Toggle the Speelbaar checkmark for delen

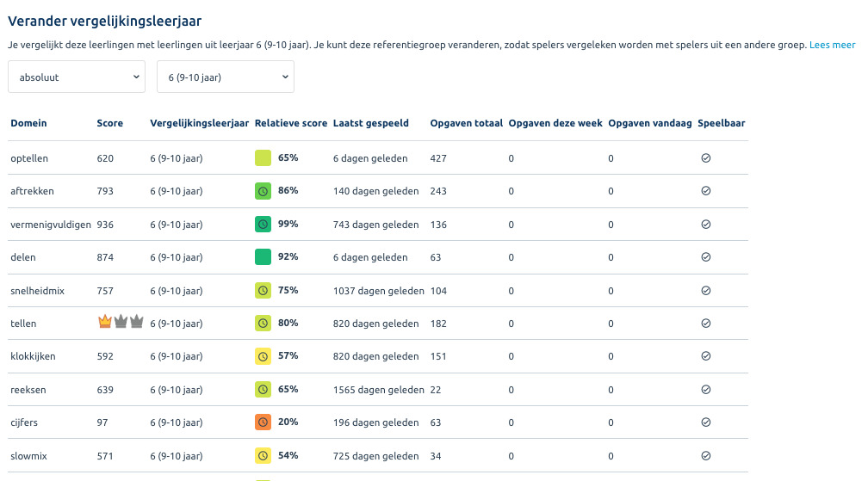[x=706, y=257]
